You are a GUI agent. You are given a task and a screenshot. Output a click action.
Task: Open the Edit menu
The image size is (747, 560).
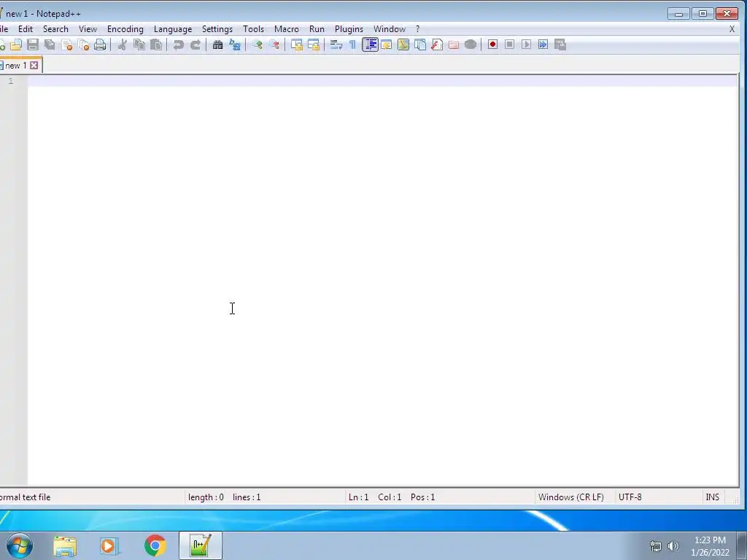pos(26,29)
